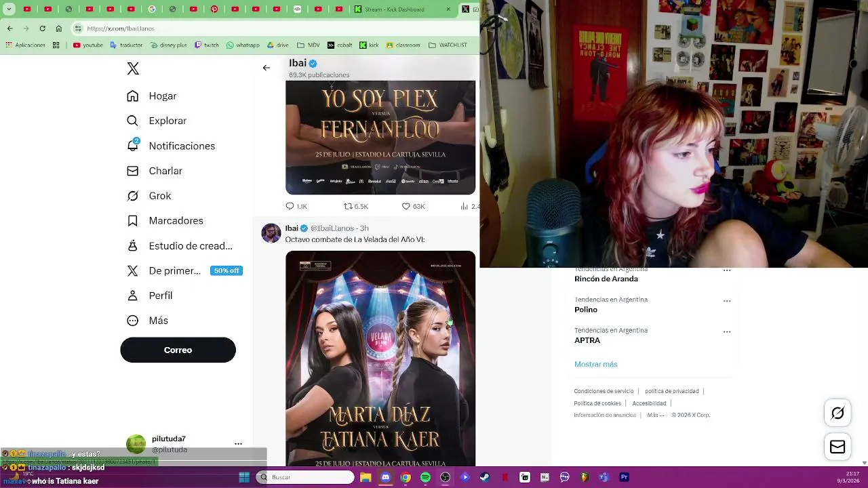Open Aplicaciones bookmark
The width and height of the screenshot is (868, 488).
coord(25,45)
